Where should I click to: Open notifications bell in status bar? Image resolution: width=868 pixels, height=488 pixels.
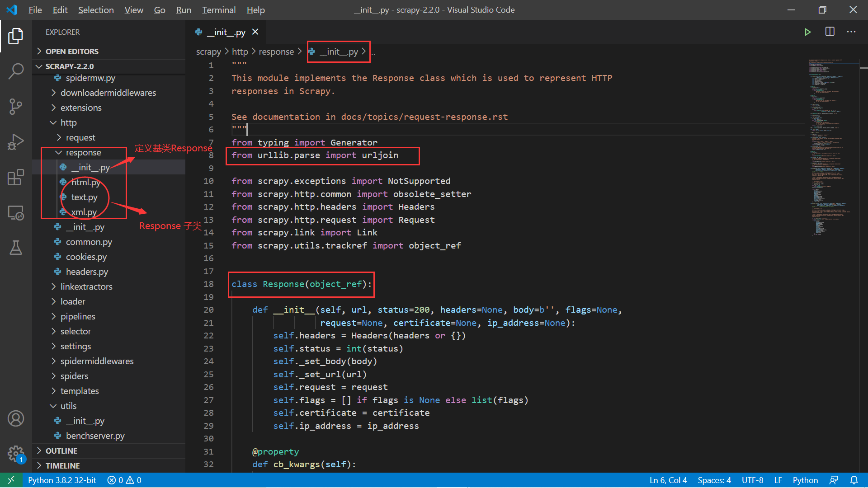click(x=854, y=480)
